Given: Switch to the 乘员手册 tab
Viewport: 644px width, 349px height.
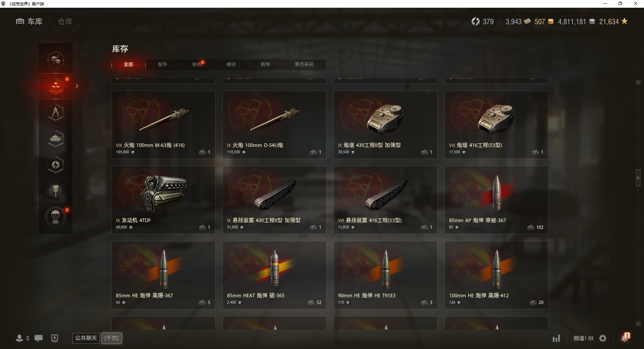Looking at the screenshot, I should point(304,64).
